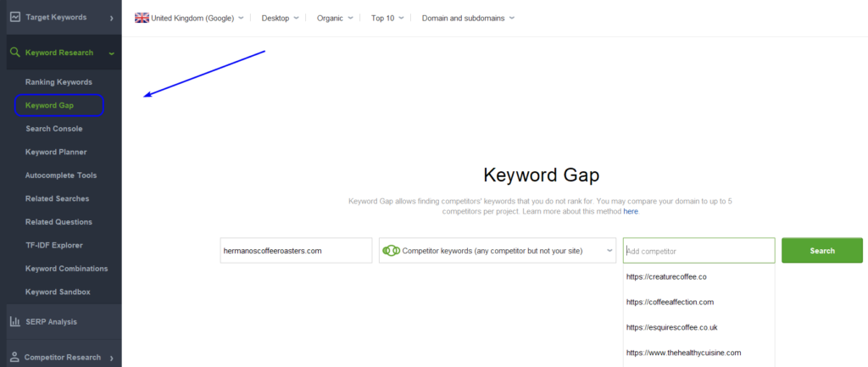The width and height of the screenshot is (868, 367).
Task: Click the United Kingdom flag icon
Action: tap(142, 18)
